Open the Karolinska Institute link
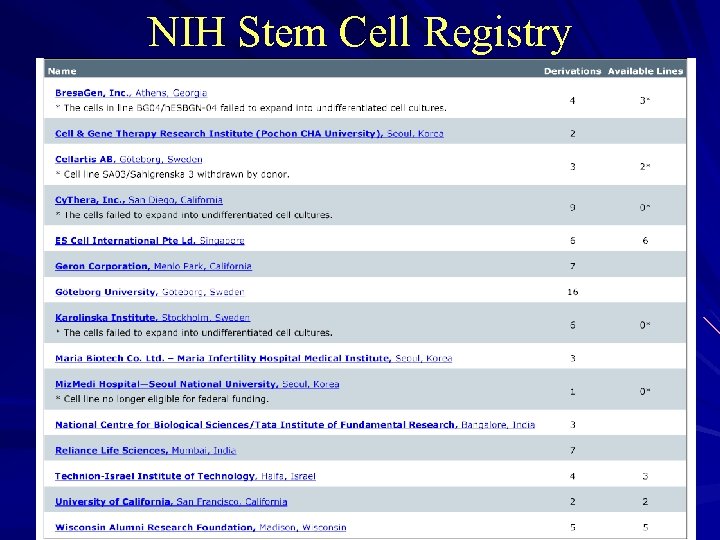 (x=152, y=318)
